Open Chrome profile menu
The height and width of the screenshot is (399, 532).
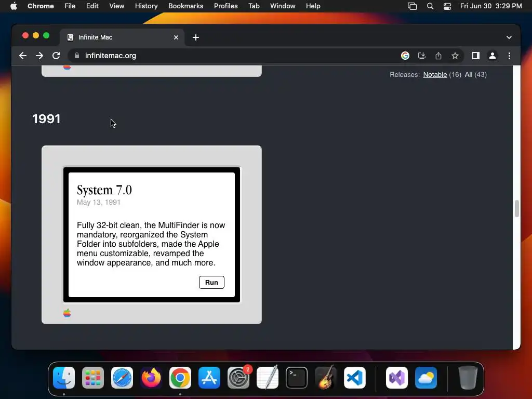click(x=493, y=56)
